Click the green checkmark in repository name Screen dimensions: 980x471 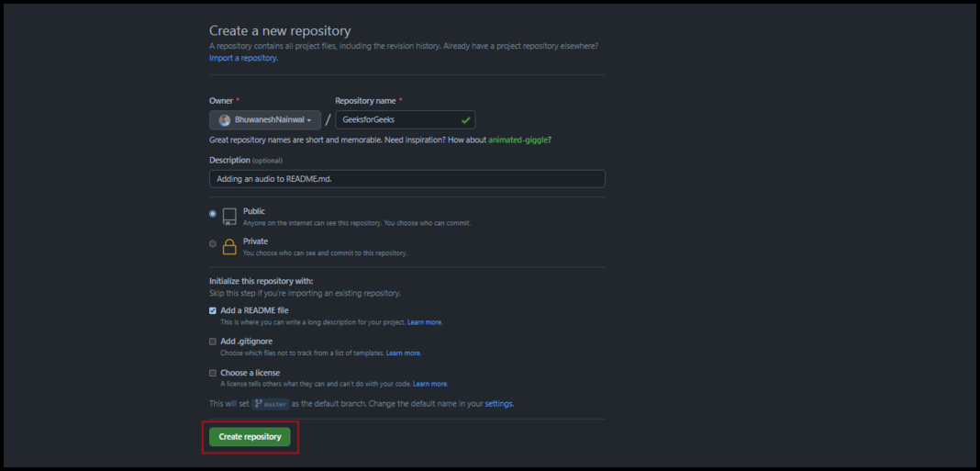tap(466, 120)
